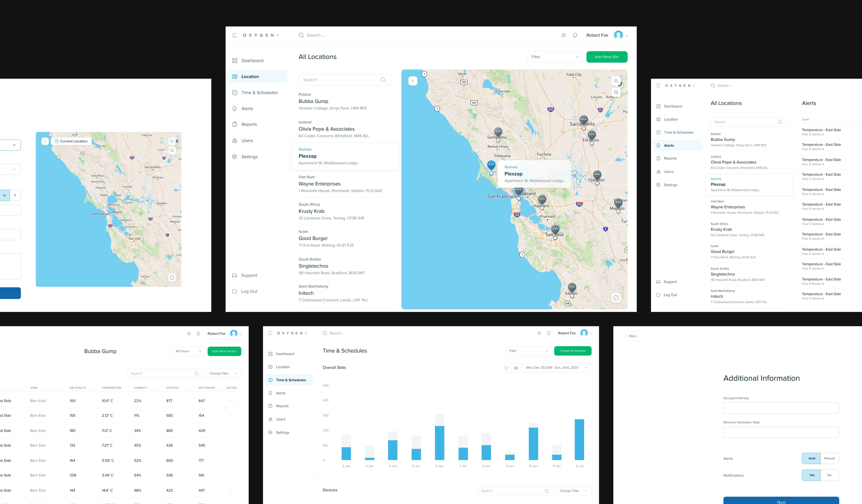Open Users in main sidebar
862x504 pixels.
point(257,140)
